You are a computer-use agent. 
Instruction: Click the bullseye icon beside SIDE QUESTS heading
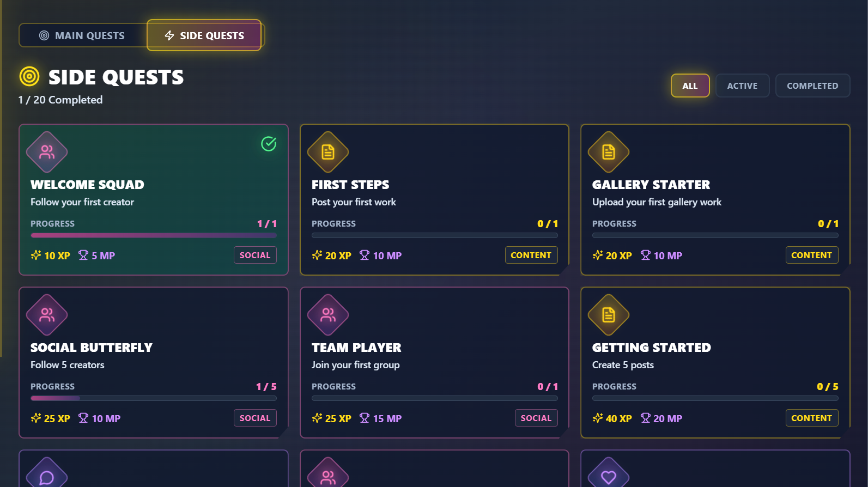point(29,76)
